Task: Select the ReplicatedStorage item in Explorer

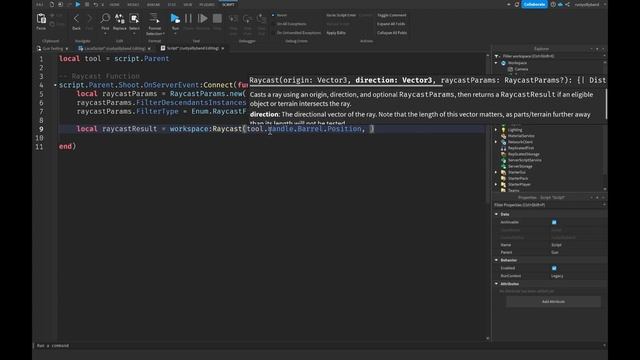Action: coord(524,154)
